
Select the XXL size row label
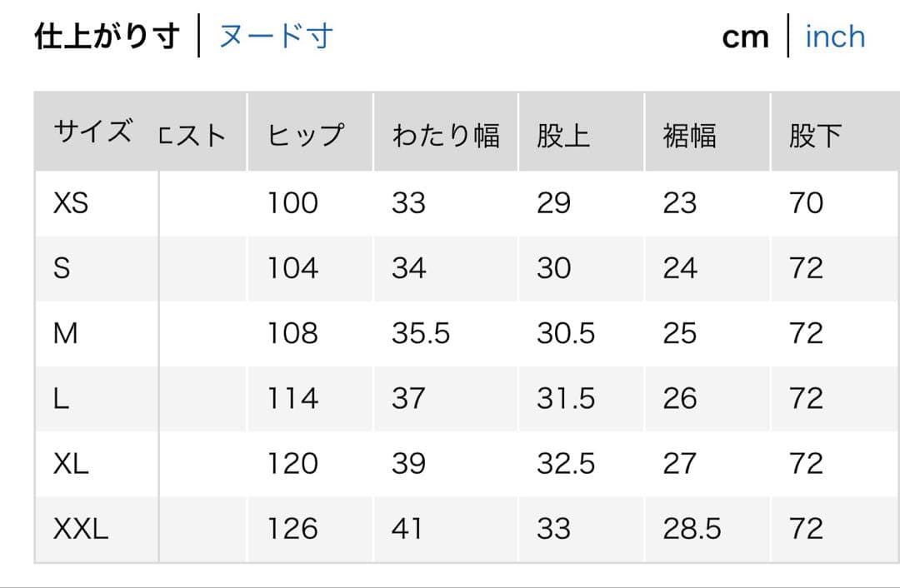click(x=80, y=528)
